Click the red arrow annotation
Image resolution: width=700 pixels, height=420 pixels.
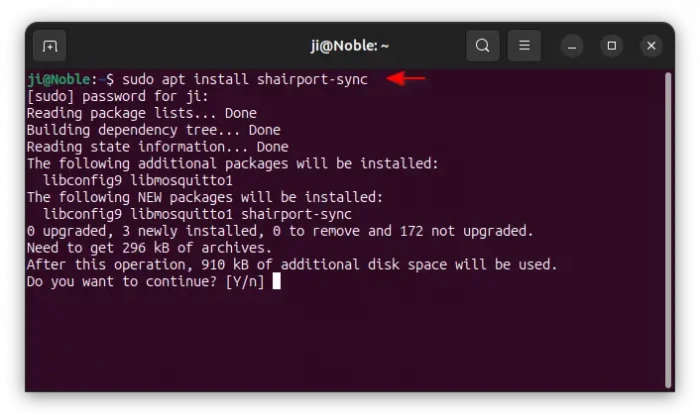pyautogui.click(x=405, y=79)
